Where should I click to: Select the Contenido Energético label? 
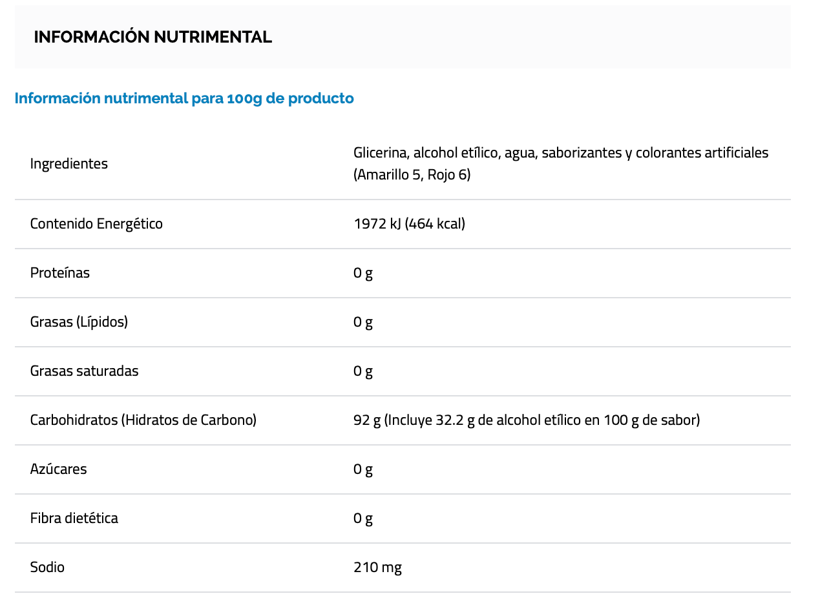click(x=96, y=223)
